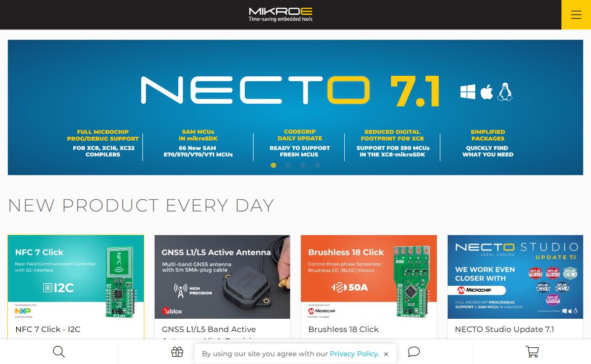This screenshot has height=364, width=591.
Task: Select the first carousel slide dot
Action: [x=273, y=165]
